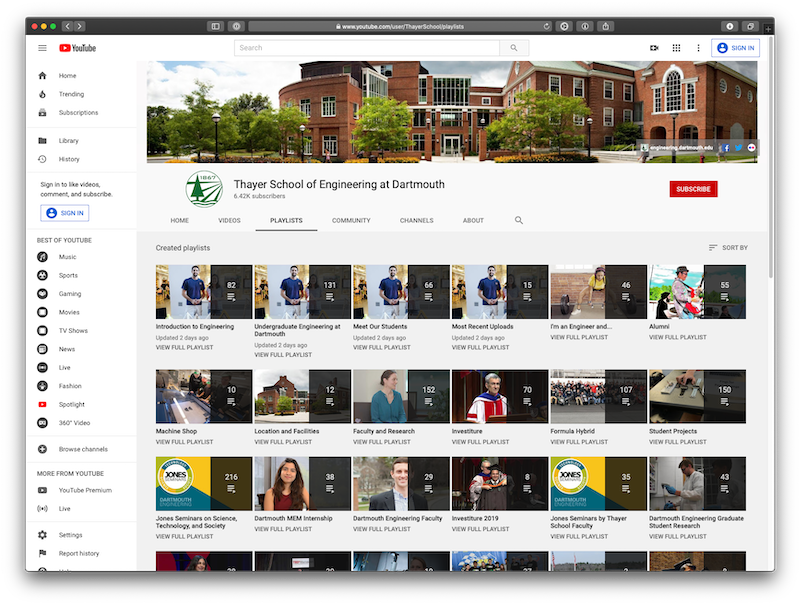Search within channel using magnifier icon
This screenshot has height=605, width=800.
tap(519, 220)
